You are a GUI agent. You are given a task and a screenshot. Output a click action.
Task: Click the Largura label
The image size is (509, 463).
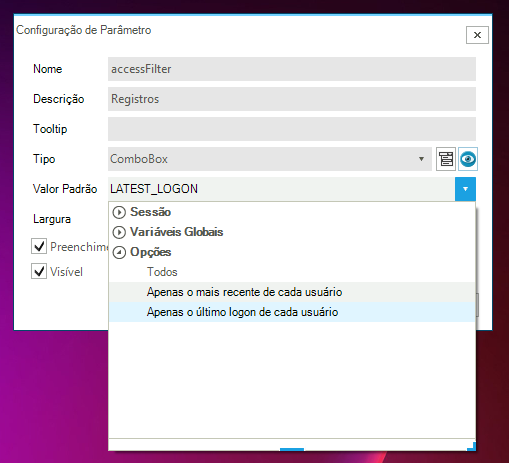coord(52,219)
